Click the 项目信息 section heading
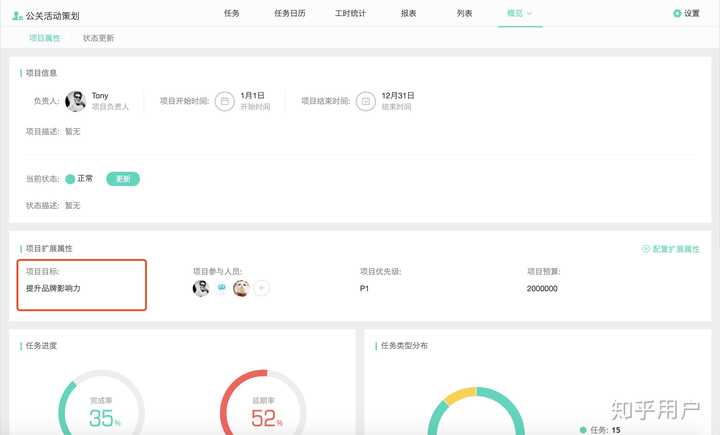The height and width of the screenshot is (435, 720). pyautogui.click(x=41, y=73)
